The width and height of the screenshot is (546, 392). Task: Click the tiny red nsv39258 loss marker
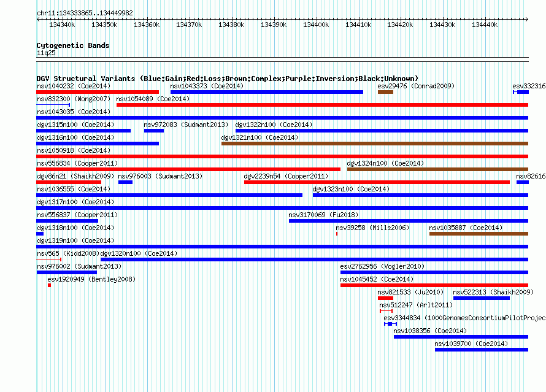point(337,234)
